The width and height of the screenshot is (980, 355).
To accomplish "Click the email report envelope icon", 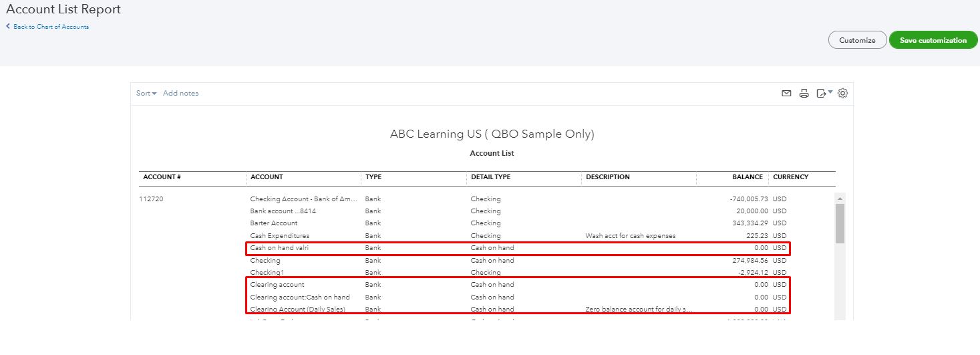I will pos(786,94).
